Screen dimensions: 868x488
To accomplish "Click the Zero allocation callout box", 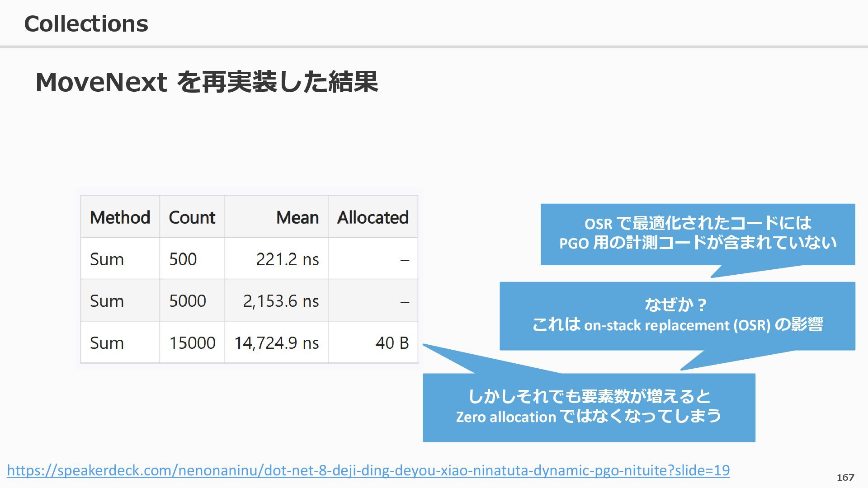I will click(589, 407).
